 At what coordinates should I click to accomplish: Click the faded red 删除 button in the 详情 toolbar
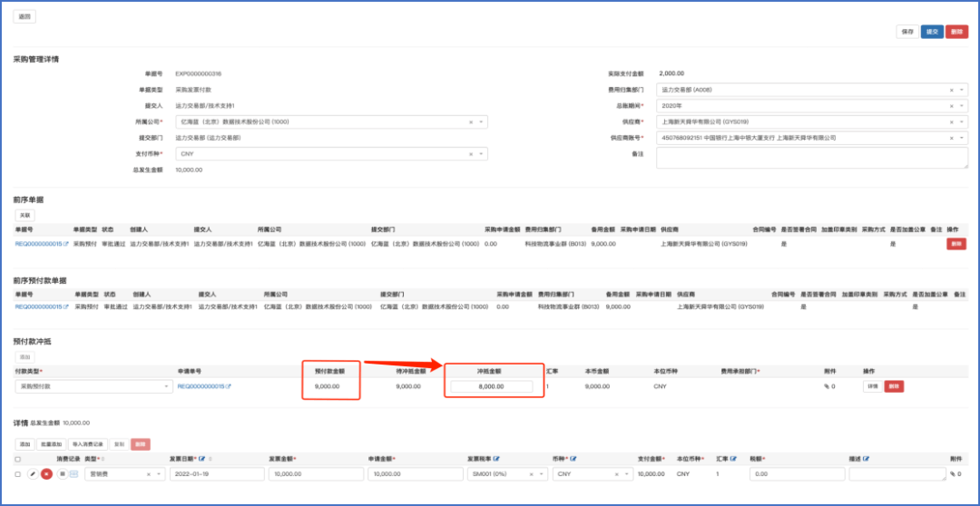pyautogui.click(x=141, y=444)
